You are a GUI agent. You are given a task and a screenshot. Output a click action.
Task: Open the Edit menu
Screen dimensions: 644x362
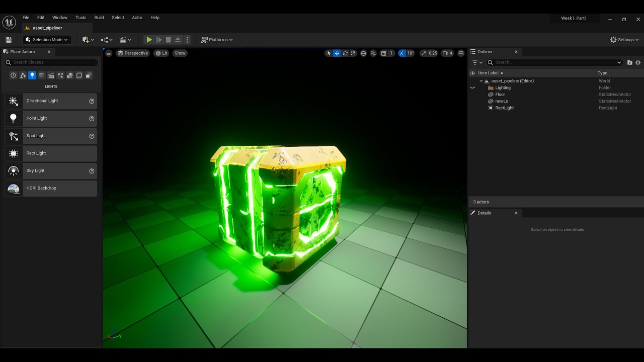pyautogui.click(x=41, y=18)
